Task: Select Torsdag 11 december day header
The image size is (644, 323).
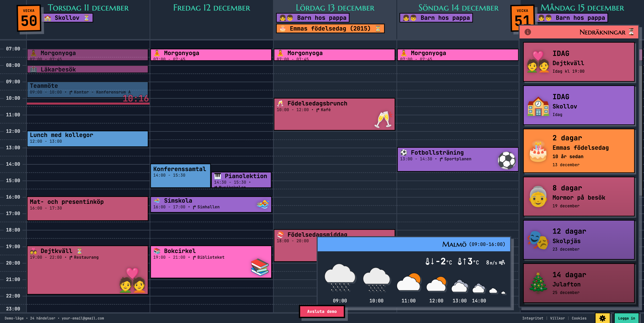Action: [88, 8]
